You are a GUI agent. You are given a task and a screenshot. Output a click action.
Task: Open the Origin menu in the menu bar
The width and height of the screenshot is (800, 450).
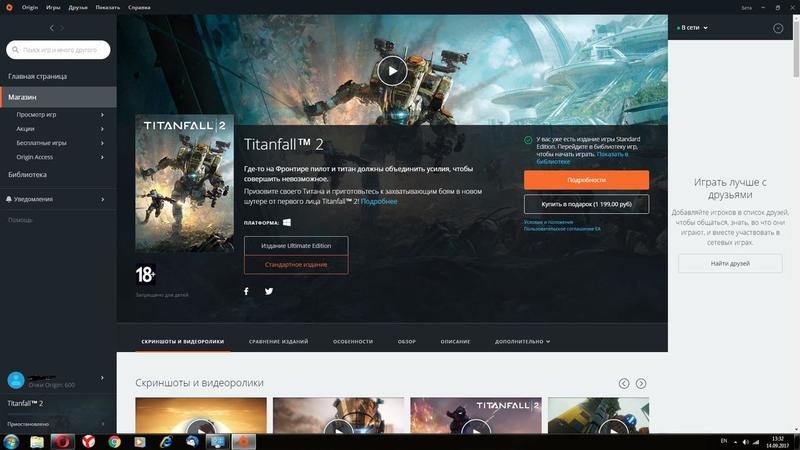[30, 8]
